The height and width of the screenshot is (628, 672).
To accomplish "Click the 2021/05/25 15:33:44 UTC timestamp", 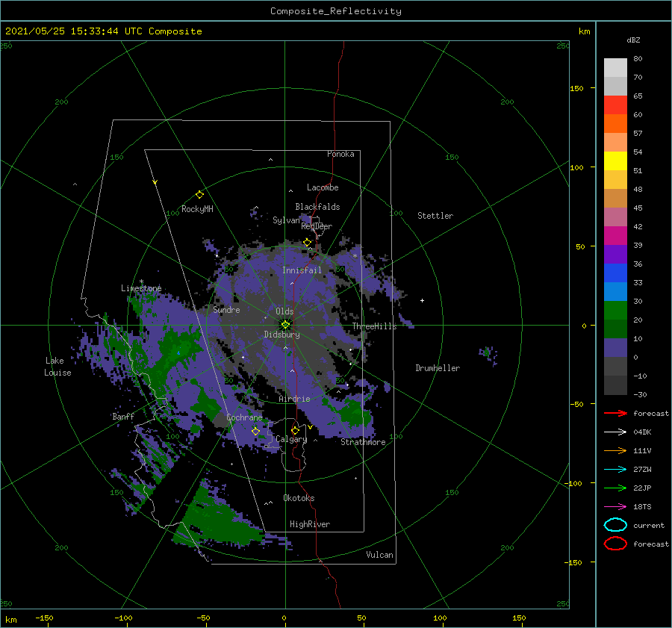I will click(103, 31).
